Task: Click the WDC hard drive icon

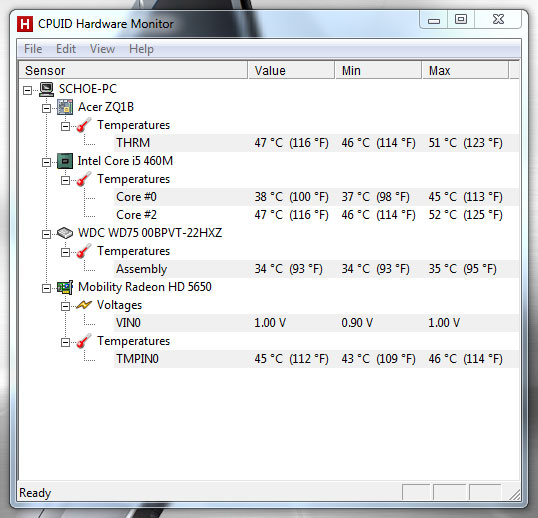Action: coord(65,233)
